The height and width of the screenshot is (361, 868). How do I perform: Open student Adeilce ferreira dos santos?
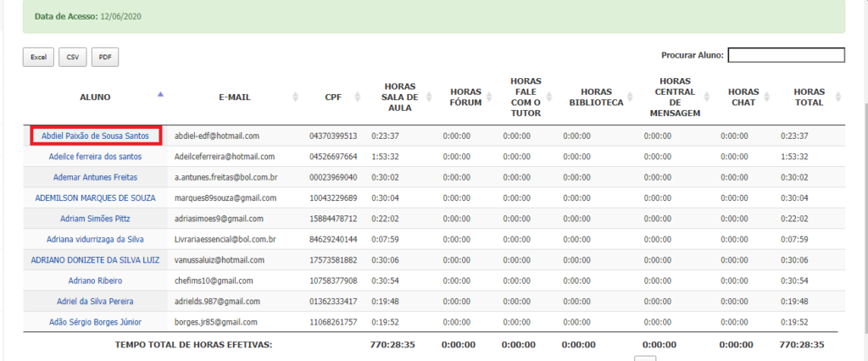click(95, 157)
